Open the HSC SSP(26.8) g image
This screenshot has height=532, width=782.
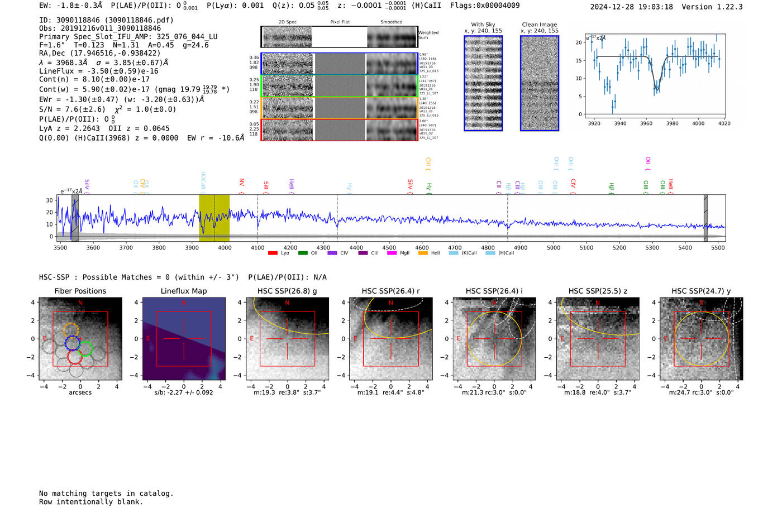point(287,339)
